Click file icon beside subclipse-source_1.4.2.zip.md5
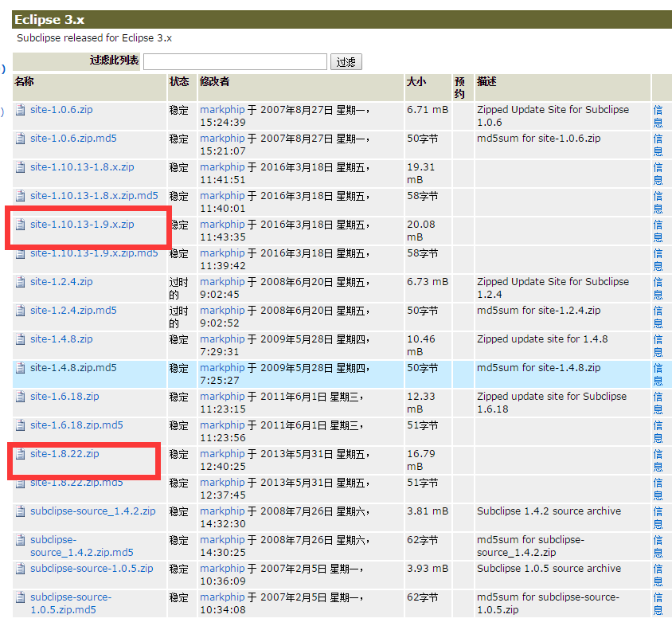The width and height of the screenshot is (672, 634). (x=20, y=540)
